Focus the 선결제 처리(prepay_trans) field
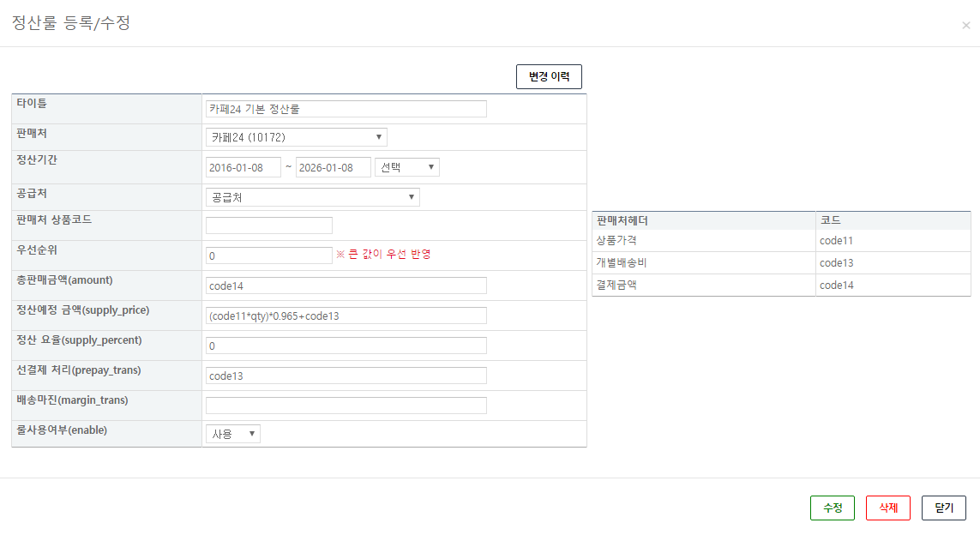Image resolution: width=980 pixels, height=535 pixels. tap(346, 376)
